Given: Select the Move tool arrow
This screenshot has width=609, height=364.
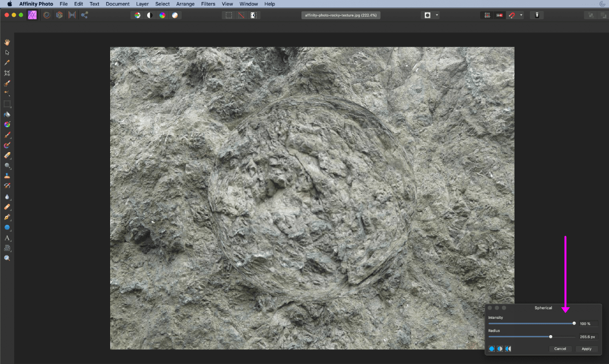Looking at the screenshot, I should (7, 52).
